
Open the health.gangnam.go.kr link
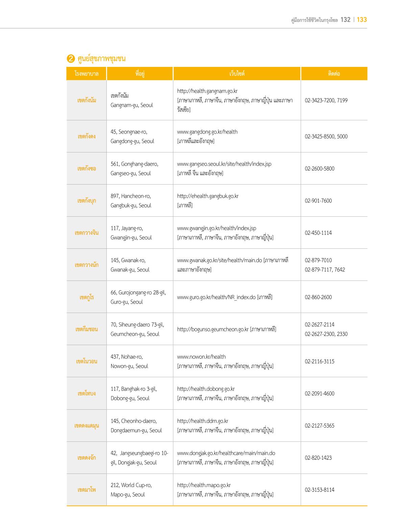207,91
